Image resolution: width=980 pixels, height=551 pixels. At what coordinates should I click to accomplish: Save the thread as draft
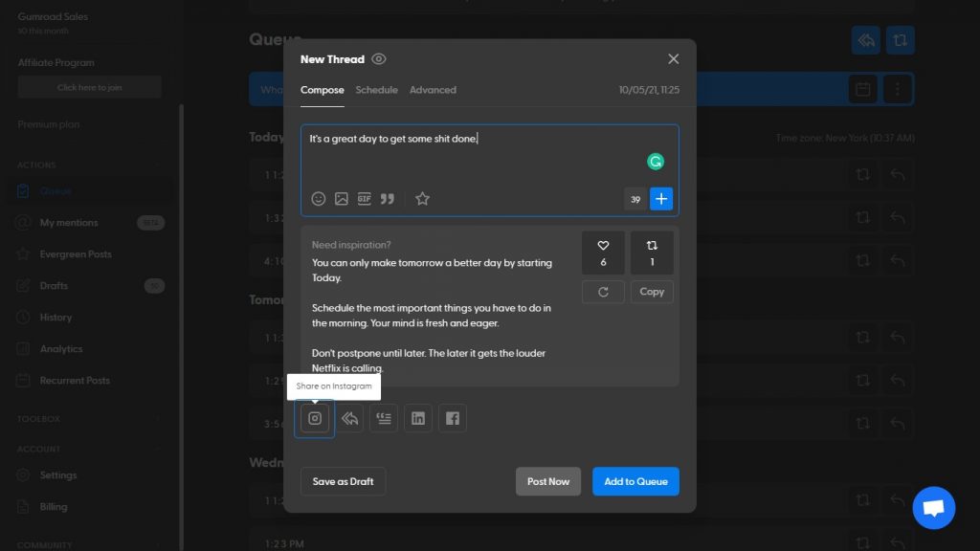pyautogui.click(x=343, y=481)
